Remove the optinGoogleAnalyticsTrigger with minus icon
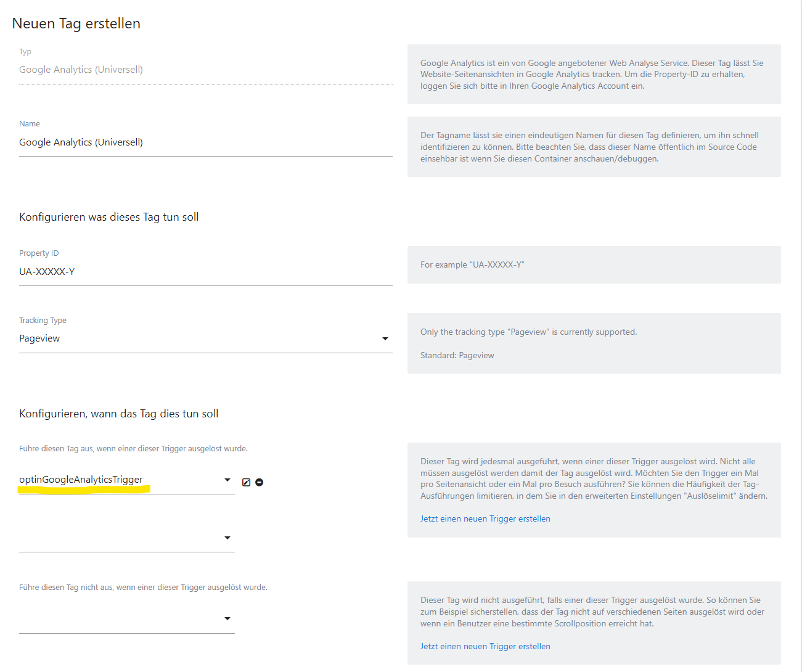 click(260, 482)
